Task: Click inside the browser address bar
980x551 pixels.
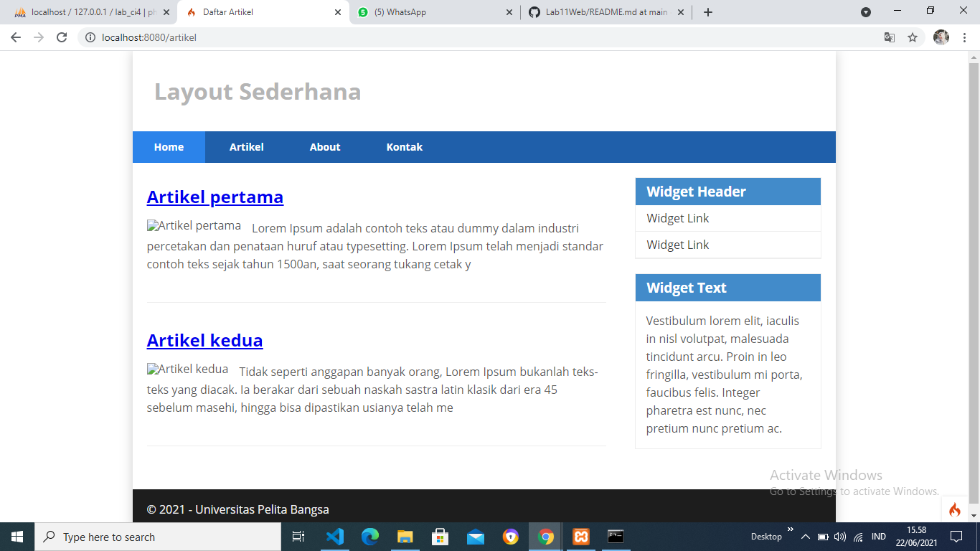Action: (x=287, y=37)
